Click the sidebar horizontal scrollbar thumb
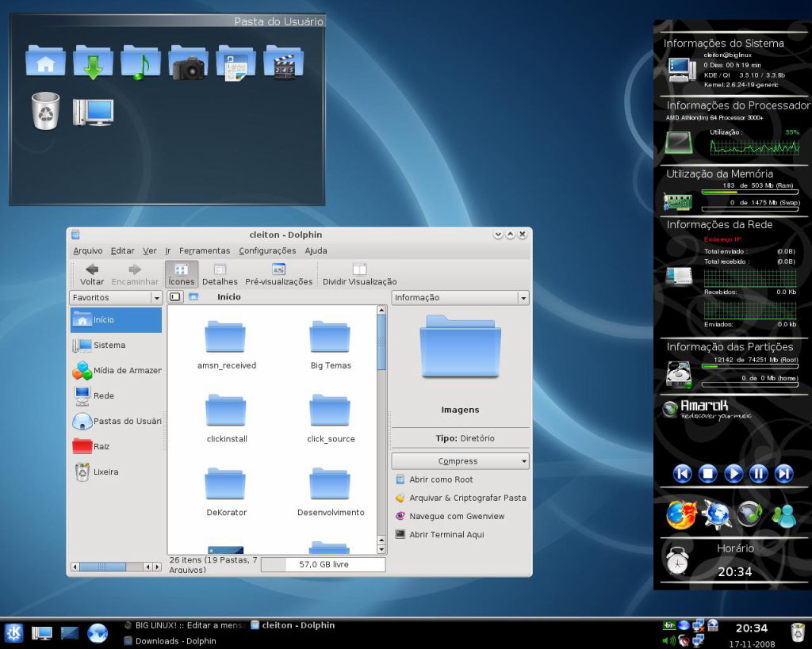Viewport: 812px width, 649px height. (x=102, y=567)
